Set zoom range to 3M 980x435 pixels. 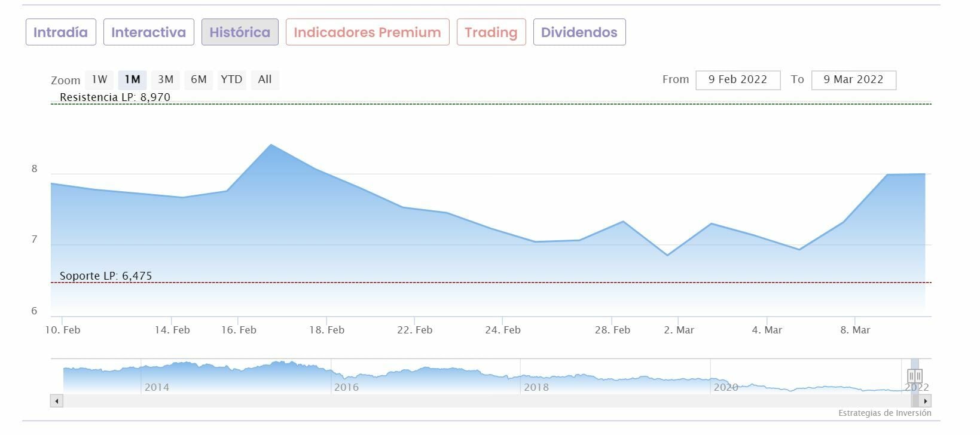click(x=166, y=79)
